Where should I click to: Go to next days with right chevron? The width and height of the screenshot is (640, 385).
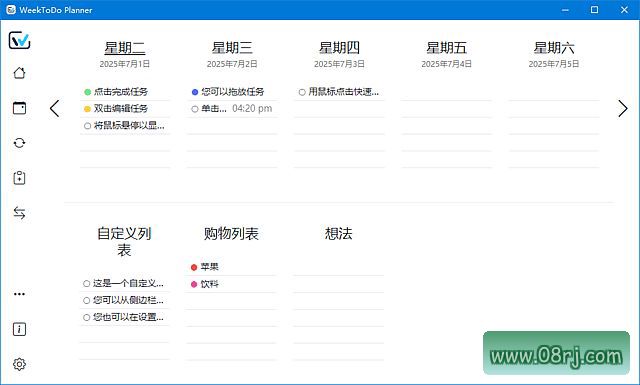pos(622,108)
